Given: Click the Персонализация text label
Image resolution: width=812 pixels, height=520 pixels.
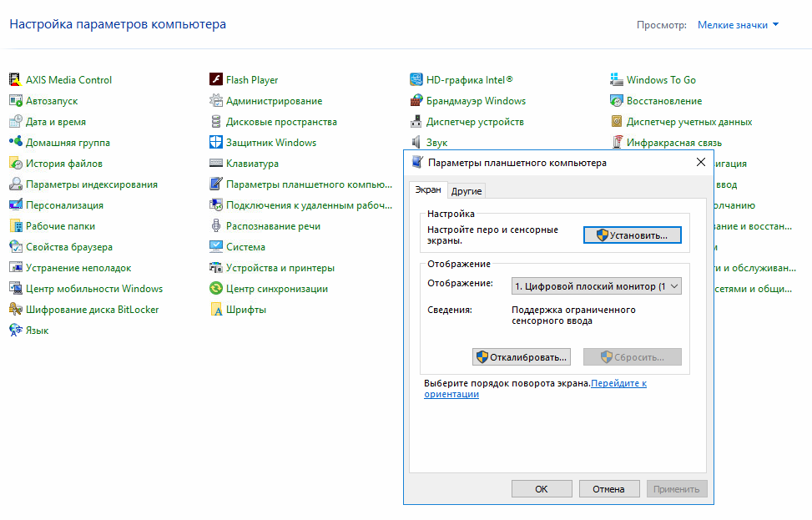Looking at the screenshot, I should click(x=65, y=205).
